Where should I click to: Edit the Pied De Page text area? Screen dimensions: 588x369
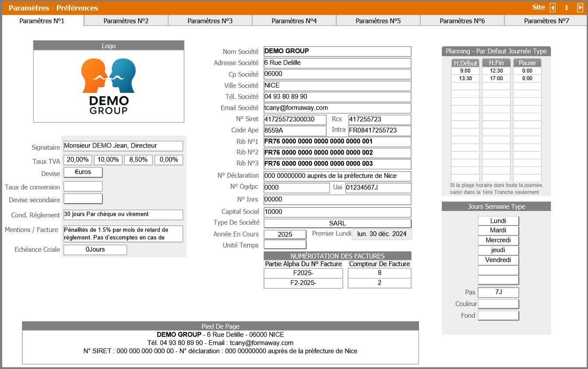tap(221, 347)
